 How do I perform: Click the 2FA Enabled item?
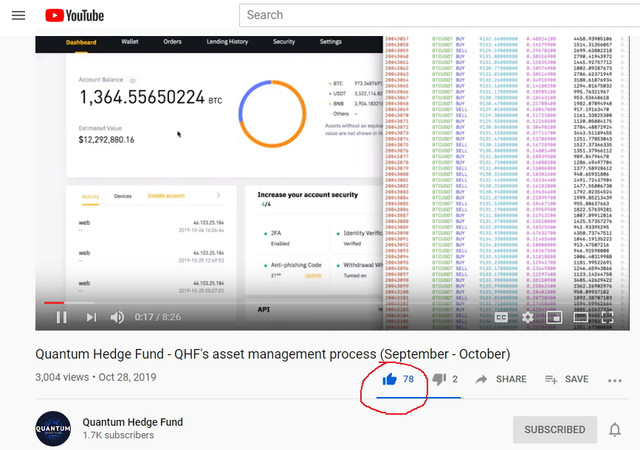tap(280, 238)
